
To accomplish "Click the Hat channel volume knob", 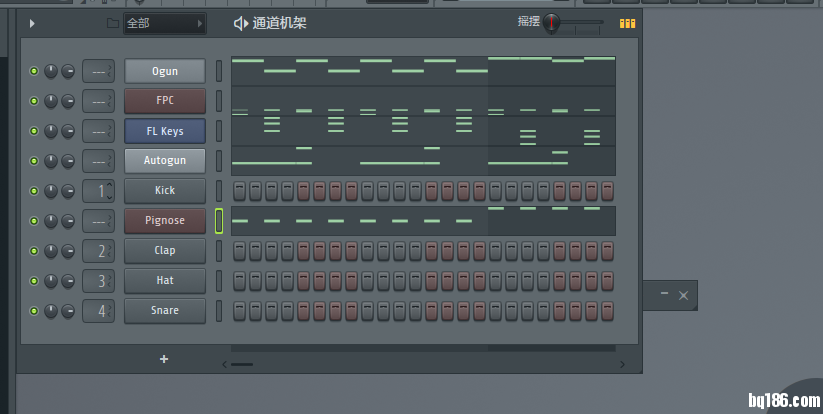I will click(68, 281).
